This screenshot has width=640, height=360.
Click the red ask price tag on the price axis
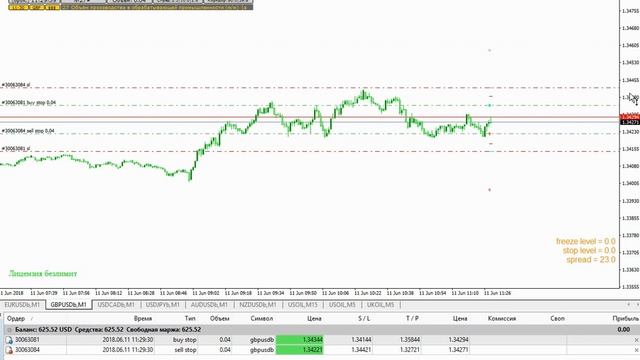click(x=630, y=117)
